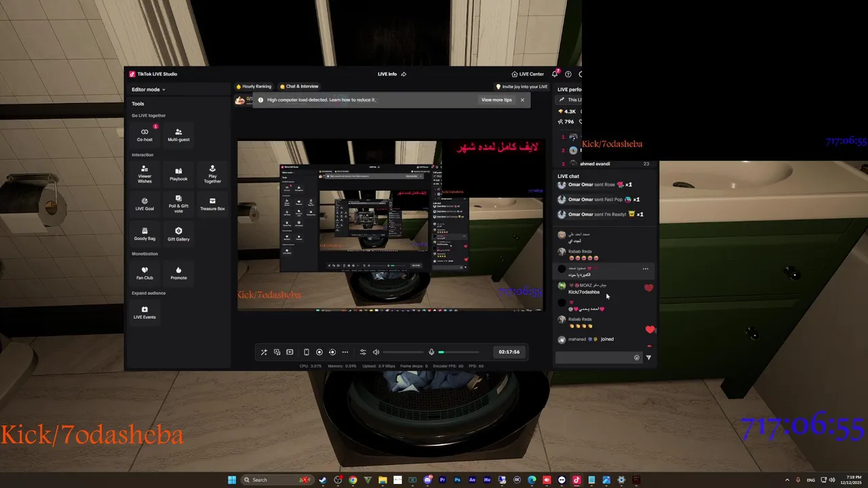Click Omar Omar sent I'm Ready! entry
The width and height of the screenshot is (868, 488).
[599, 214]
